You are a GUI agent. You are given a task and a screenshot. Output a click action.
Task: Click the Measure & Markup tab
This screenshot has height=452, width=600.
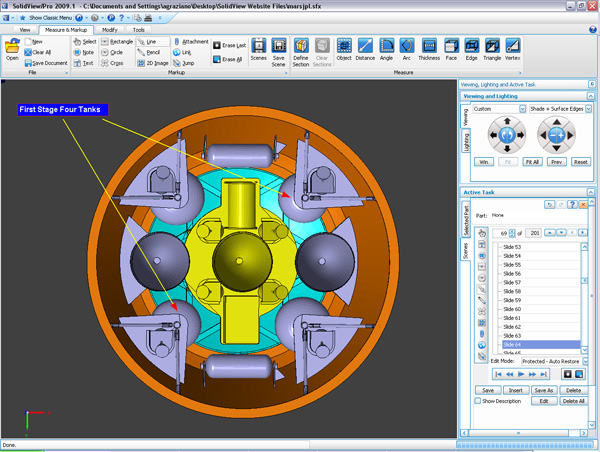pos(66,29)
